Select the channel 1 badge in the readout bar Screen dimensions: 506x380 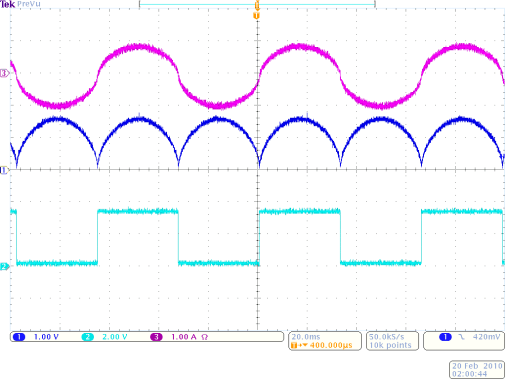19,337
